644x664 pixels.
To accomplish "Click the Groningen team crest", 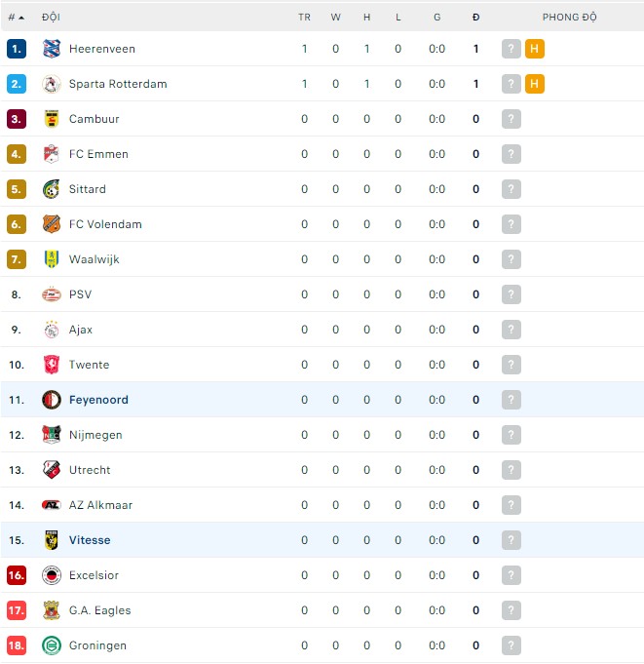I will [52, 645].
